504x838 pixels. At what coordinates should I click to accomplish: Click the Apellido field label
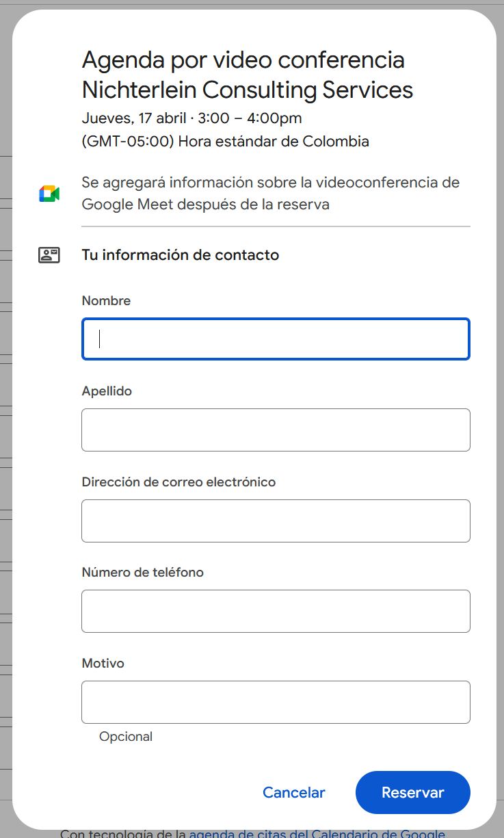(x=107, y=391)
